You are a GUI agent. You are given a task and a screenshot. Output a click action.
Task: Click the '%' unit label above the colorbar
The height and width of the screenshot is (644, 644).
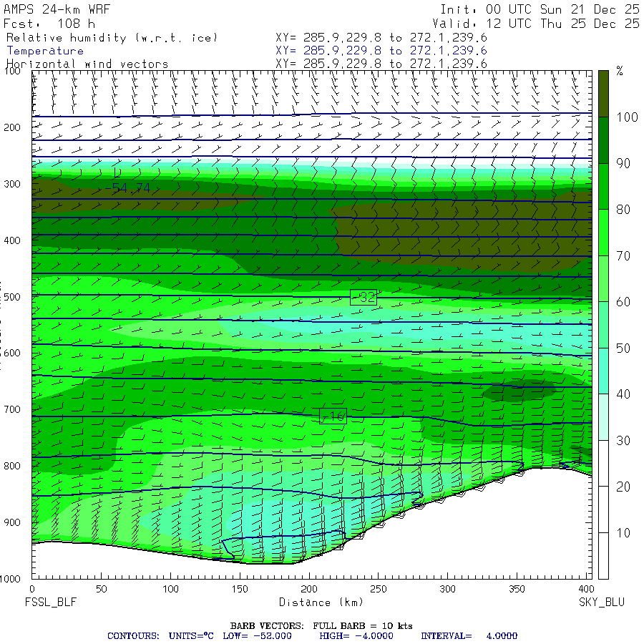pyautogui.click(x=620, y=71)
